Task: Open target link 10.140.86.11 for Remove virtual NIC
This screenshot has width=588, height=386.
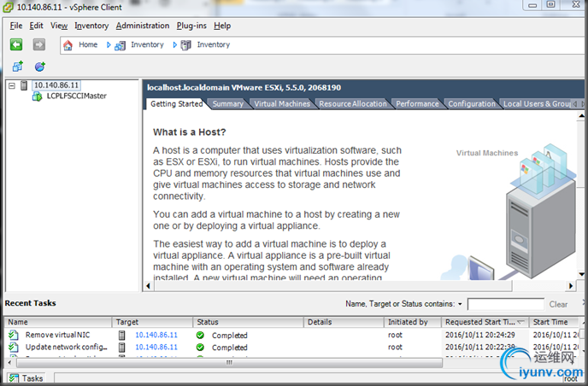Action: pos(156,335)
